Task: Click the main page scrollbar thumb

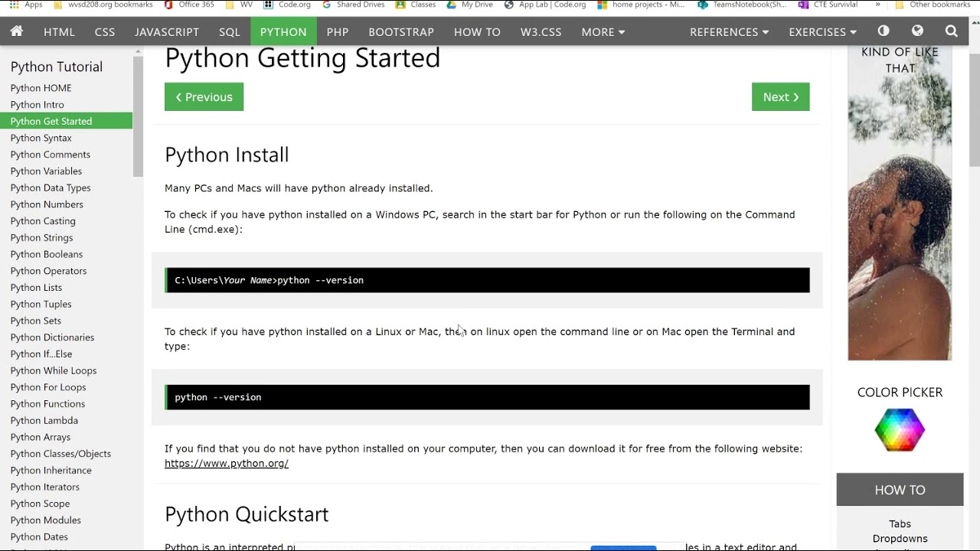Action: tap(974, 109)
